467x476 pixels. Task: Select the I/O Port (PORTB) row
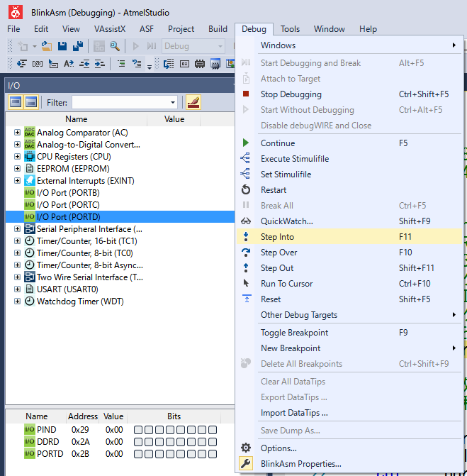click(x=120, y=193)
